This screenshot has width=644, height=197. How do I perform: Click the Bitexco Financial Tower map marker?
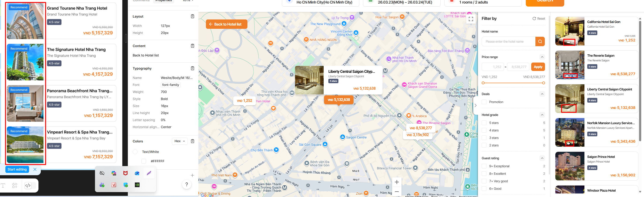415,168
